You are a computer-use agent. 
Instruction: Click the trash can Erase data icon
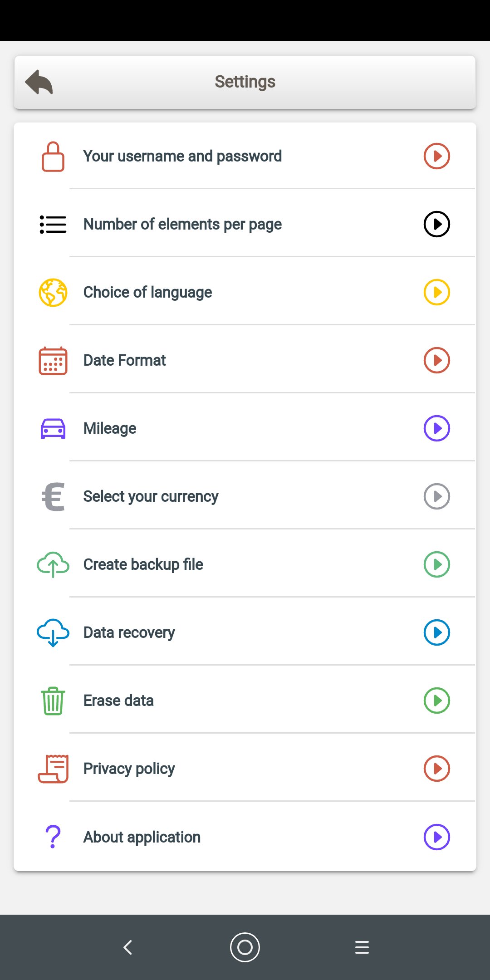[x=53, y=701]
